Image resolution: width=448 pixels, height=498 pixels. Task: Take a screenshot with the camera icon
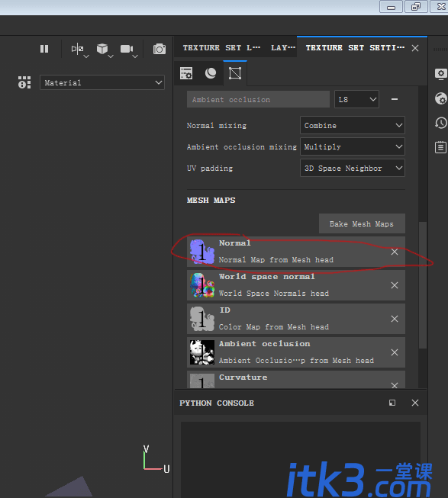(x=160, y=50)
